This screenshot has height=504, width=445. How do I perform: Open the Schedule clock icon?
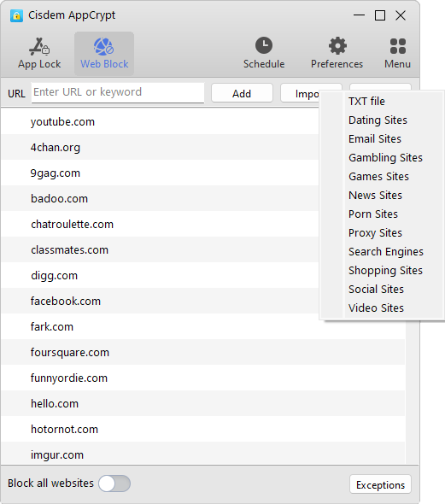point(264,45)
